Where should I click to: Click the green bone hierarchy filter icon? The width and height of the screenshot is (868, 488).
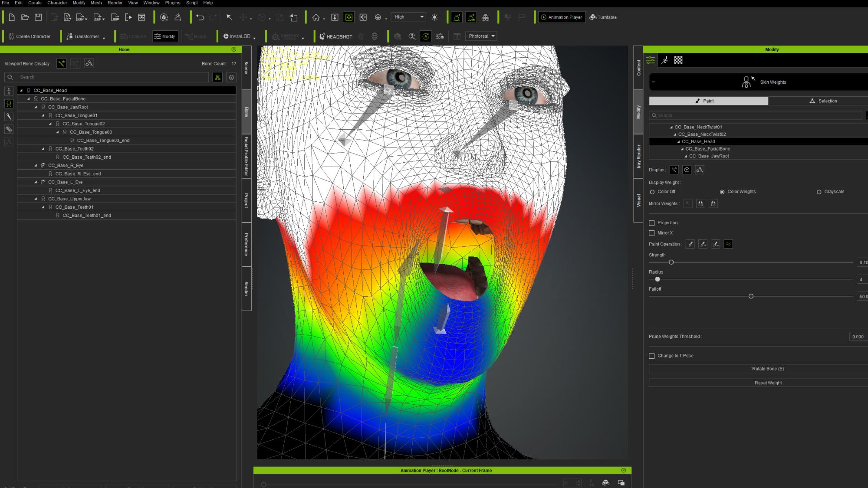[x=217, y=77]
